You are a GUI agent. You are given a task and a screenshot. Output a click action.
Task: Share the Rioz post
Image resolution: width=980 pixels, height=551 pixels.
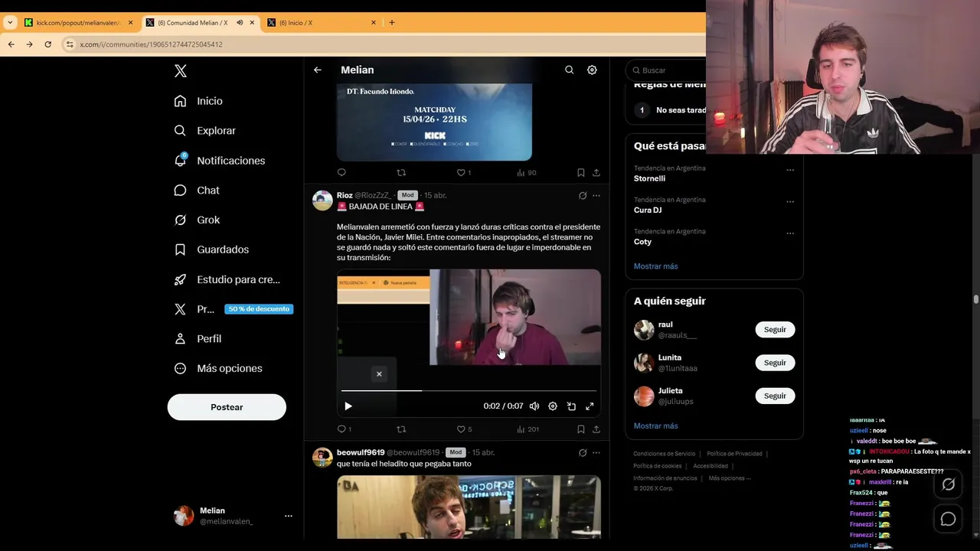pyautogui.click(x=596, y=429)
